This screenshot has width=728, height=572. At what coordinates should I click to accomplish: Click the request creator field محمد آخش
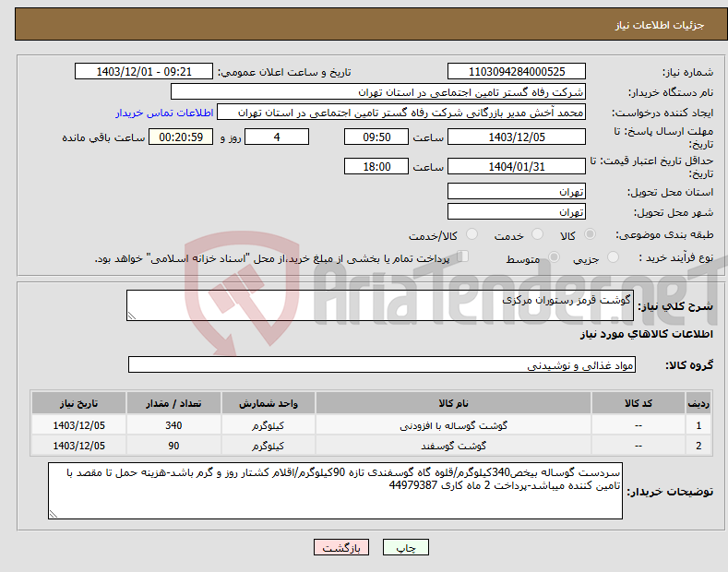401,113
